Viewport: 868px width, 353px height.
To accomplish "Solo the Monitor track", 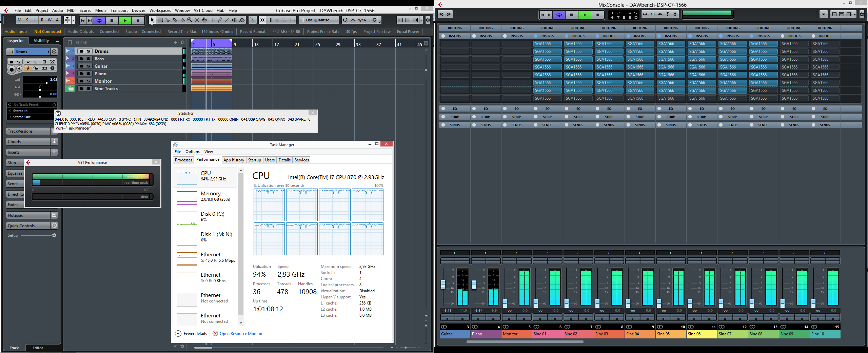I will coord(88,81).
